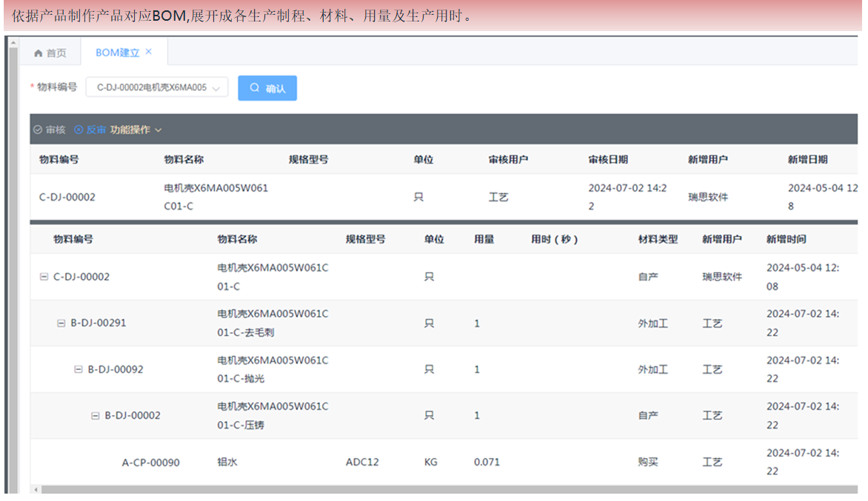Close the BOM建立 tab
This screenshot has width=868, height=501.
[148, 51]
